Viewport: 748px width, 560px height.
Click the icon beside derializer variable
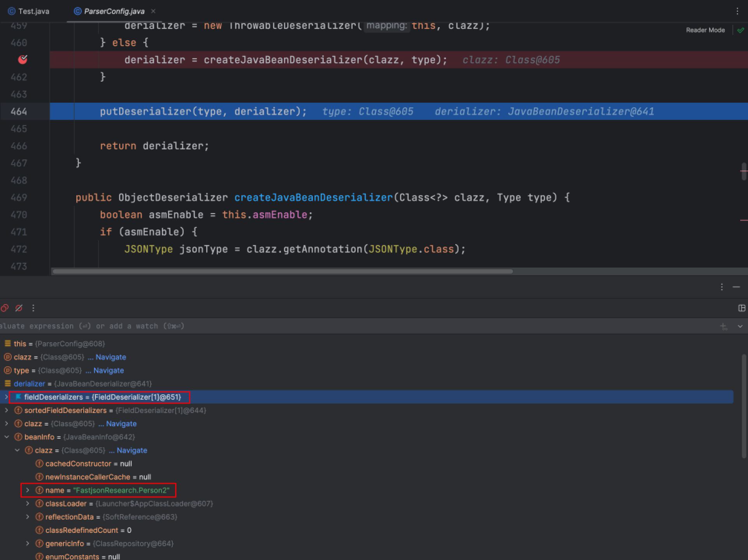pos(7,383)
